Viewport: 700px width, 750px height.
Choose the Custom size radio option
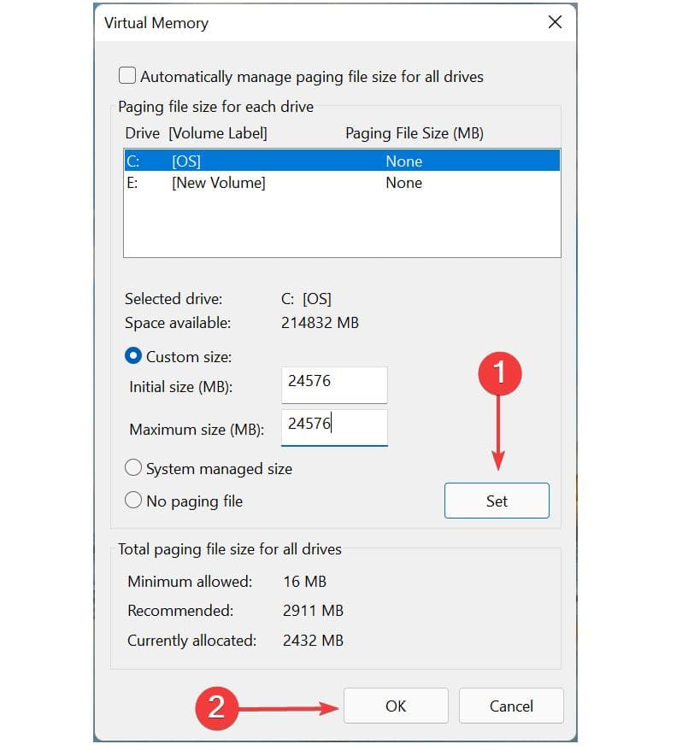[134, 356]
